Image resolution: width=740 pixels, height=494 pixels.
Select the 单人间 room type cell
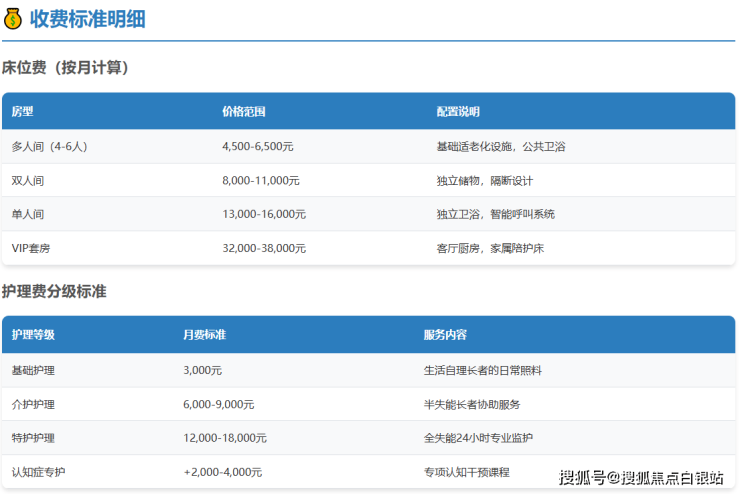pyautogui.click(x=28, y=214)
